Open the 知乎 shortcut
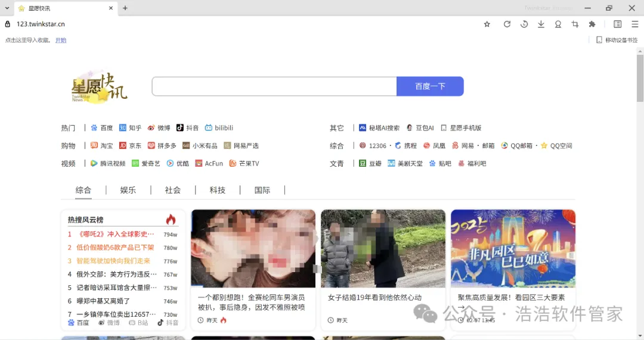The image size is (644, 340). point(130,128)
